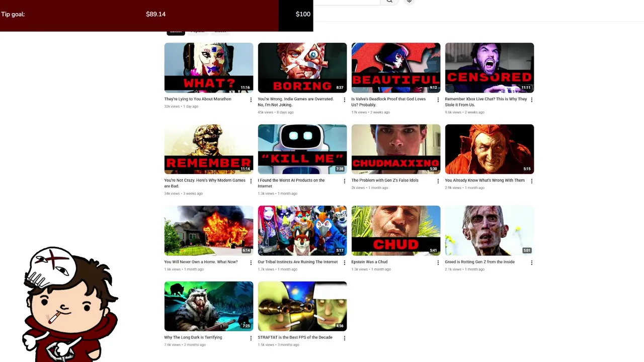The height and width of the screenshot is (362, 644).
Task: Open the BORING indie games thumbnail
Action: (302, 68)
